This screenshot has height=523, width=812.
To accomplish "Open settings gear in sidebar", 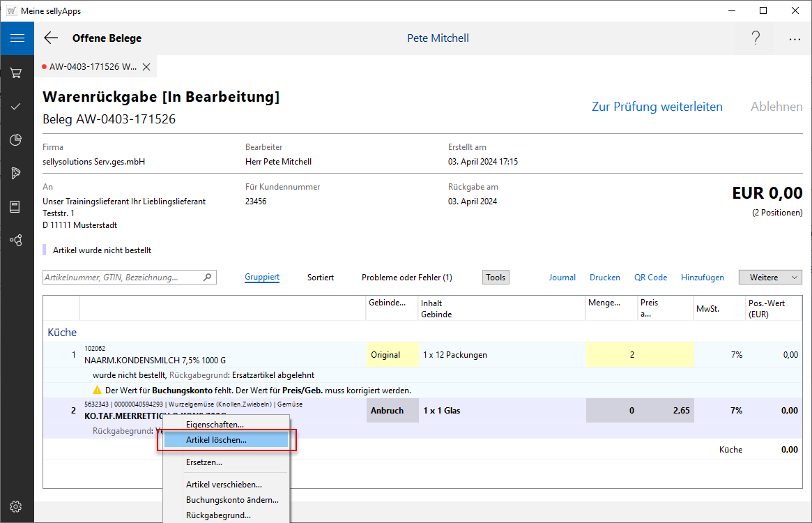I will pos(16,506).
